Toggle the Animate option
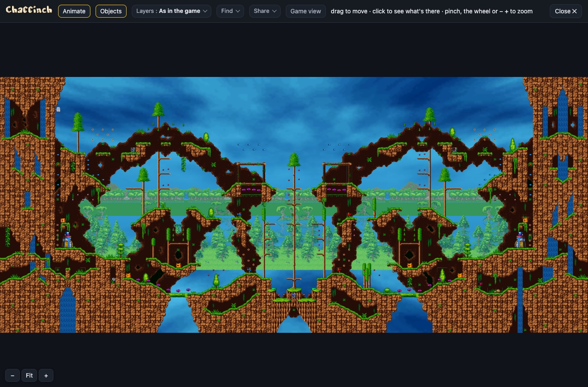The height and width of the screenshot is (387, 588). (x=74, y=11)
